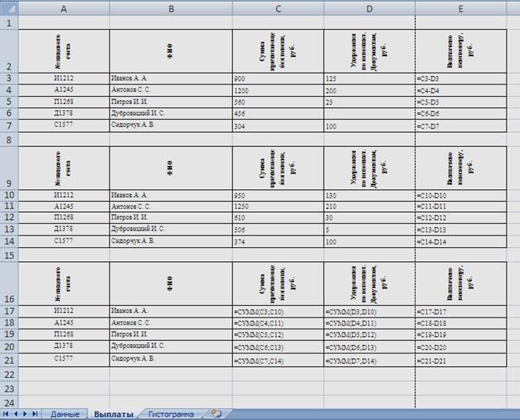Click account cell Д1378 in row 13
This screenshot has height=420, width=520.
[63, 229]
